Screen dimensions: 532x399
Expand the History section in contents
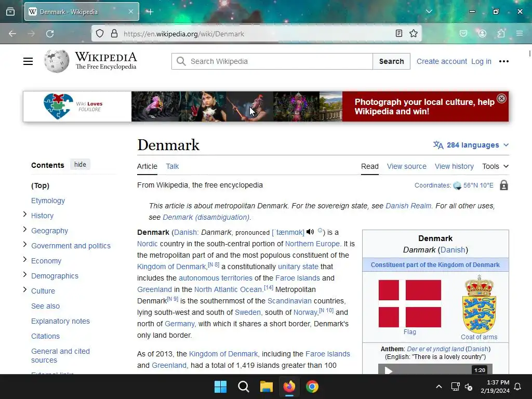point(24,214)
